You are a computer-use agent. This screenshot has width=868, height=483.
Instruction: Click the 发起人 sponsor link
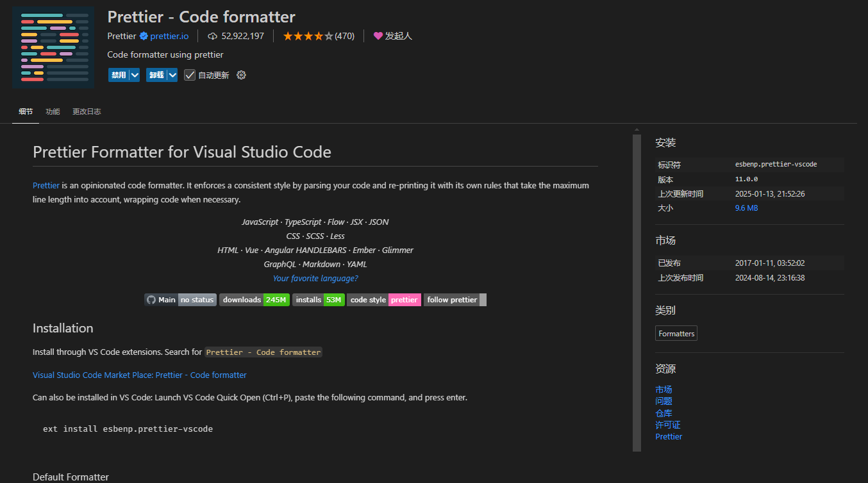click(x=398, y=36)
